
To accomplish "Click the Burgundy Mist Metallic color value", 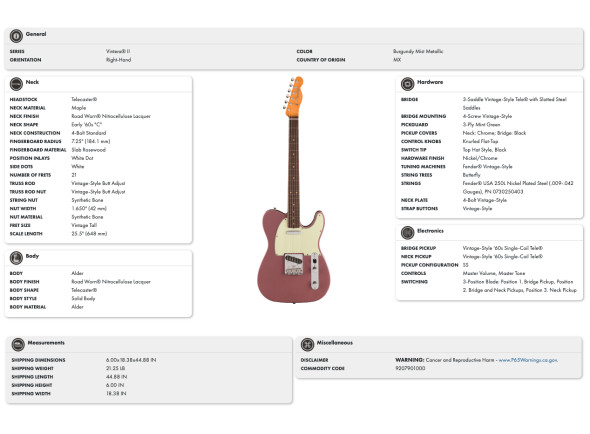I will point(418,51).
